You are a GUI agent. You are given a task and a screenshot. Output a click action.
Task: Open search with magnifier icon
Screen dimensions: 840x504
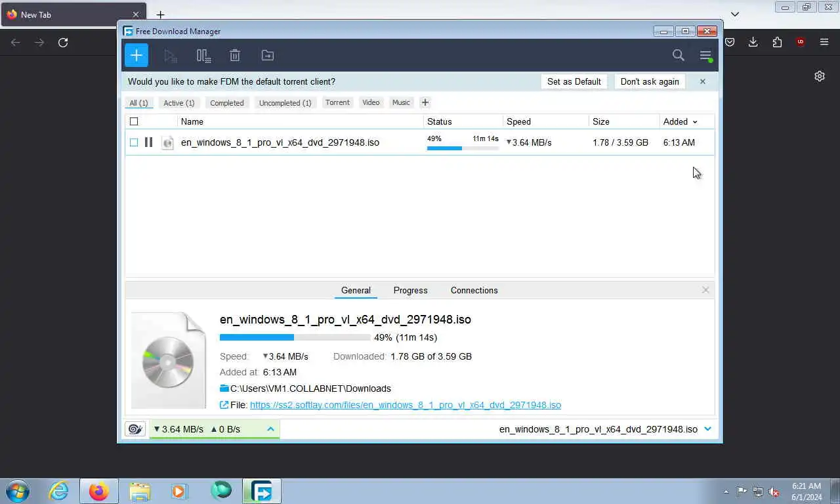[679, 56]
